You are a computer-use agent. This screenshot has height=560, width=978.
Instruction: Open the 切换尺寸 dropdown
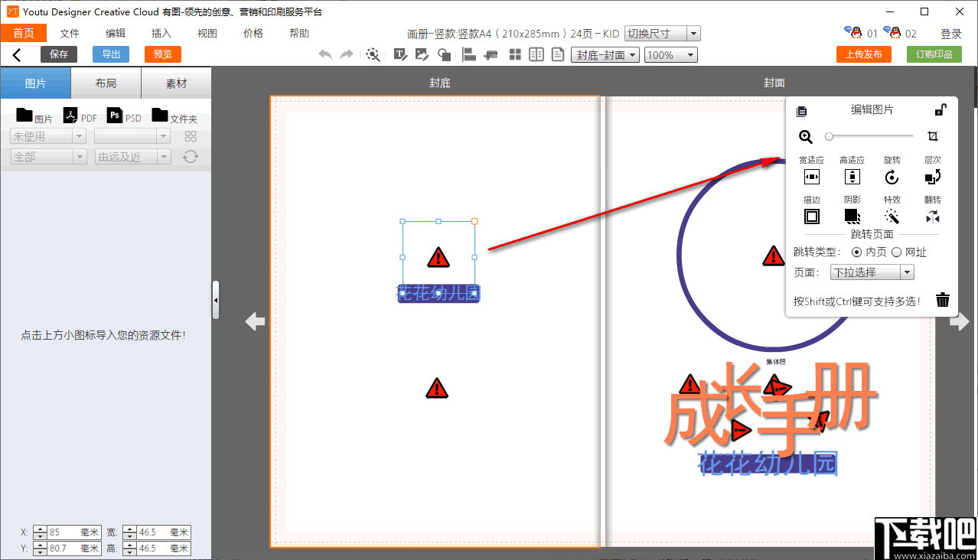[x=662, y=34]
